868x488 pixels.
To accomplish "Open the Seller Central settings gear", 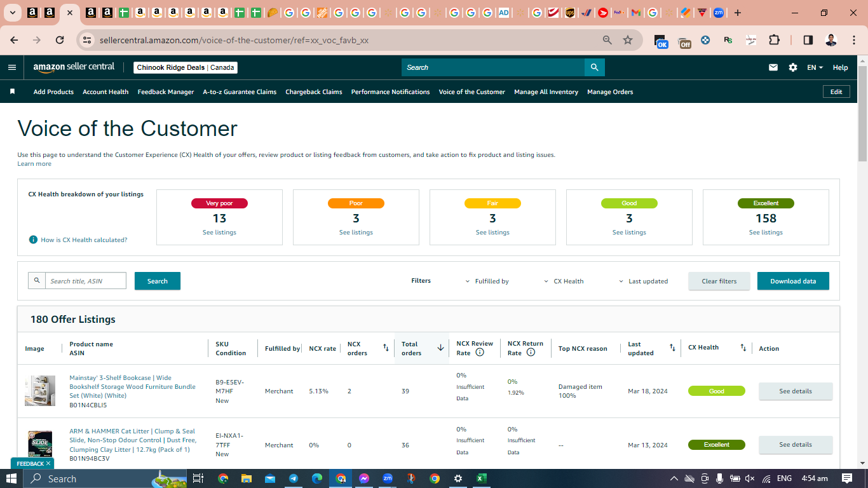I will tap(793, 67).
